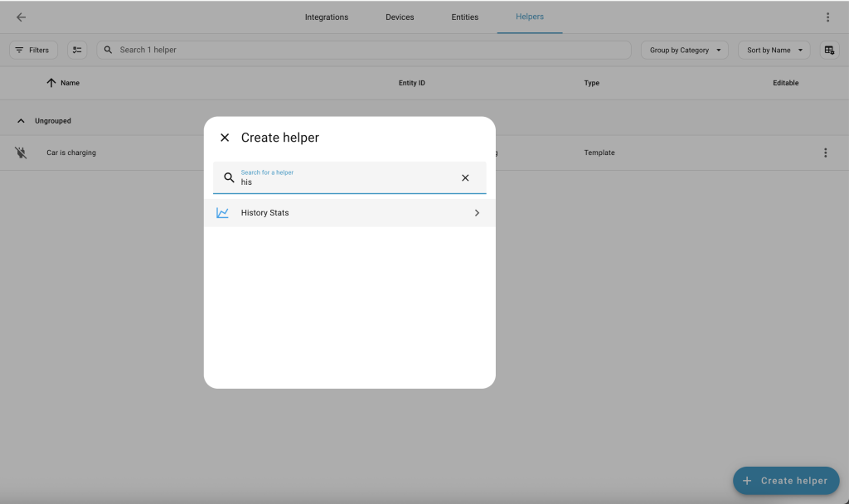
Task: Click the Create helper button
Action: 785,481
